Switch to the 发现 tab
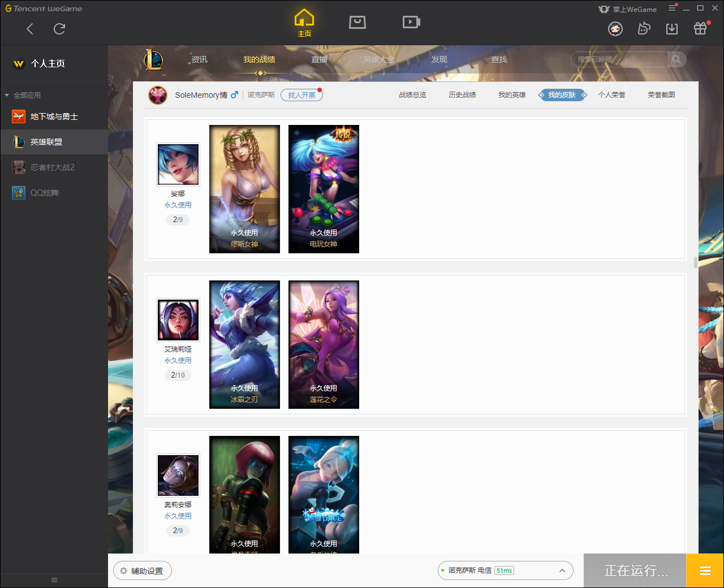724x588 pixels. point(439,59)
